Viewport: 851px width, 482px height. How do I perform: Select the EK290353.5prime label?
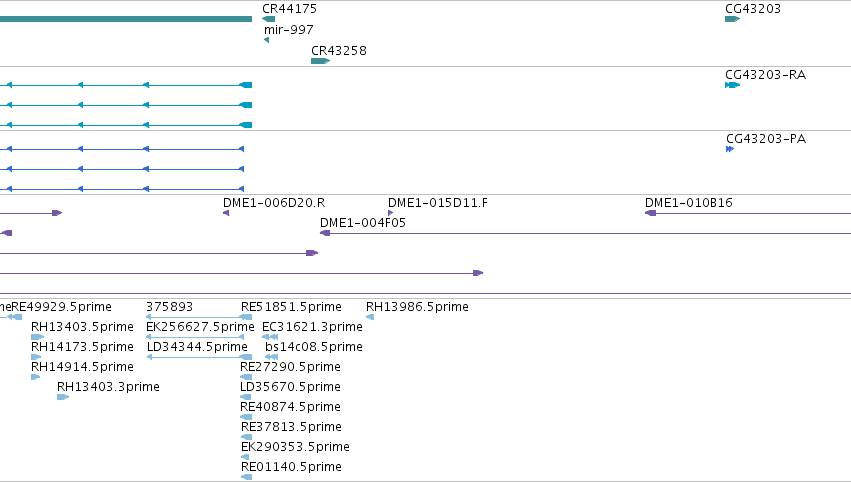coord(295,448)
